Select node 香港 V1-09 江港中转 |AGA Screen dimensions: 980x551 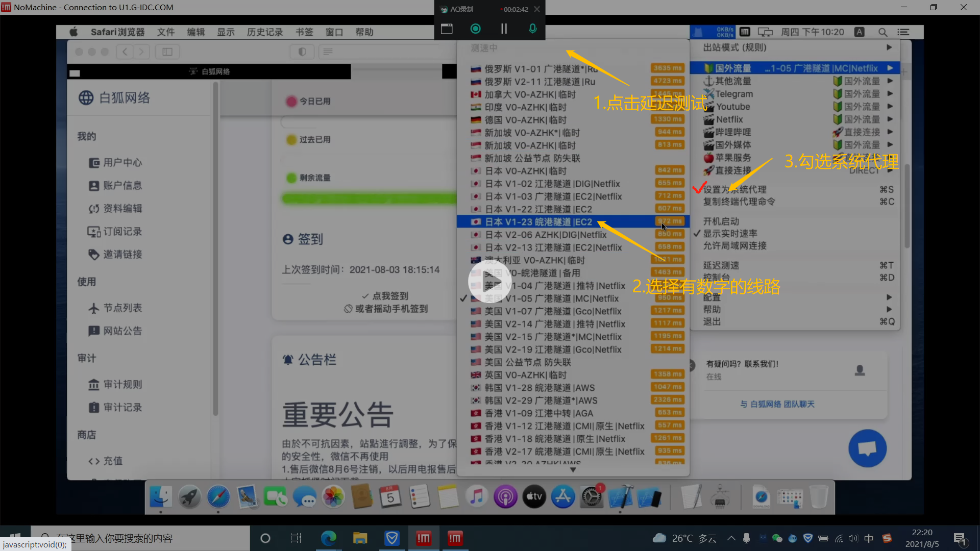pos(573,413)
